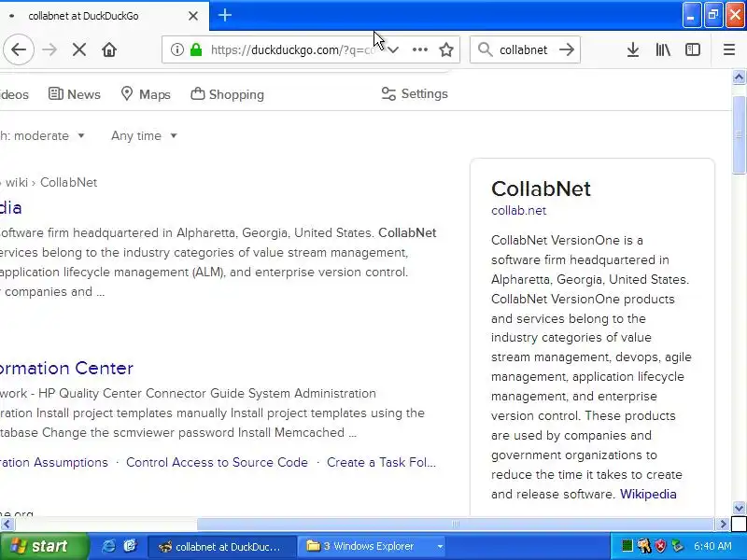Stop loading the page
Screen dimensions: 747x560
coord(79,49)
